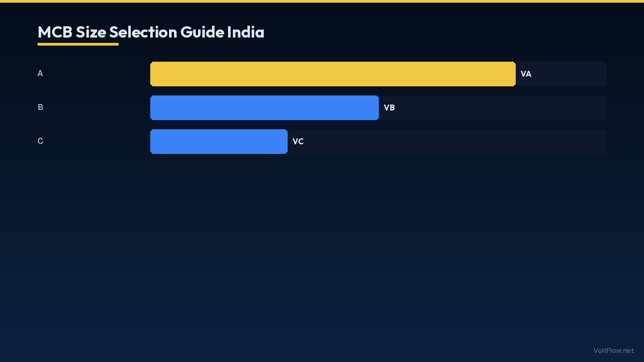Click the word MCB in the title

(x=55, y=32)
